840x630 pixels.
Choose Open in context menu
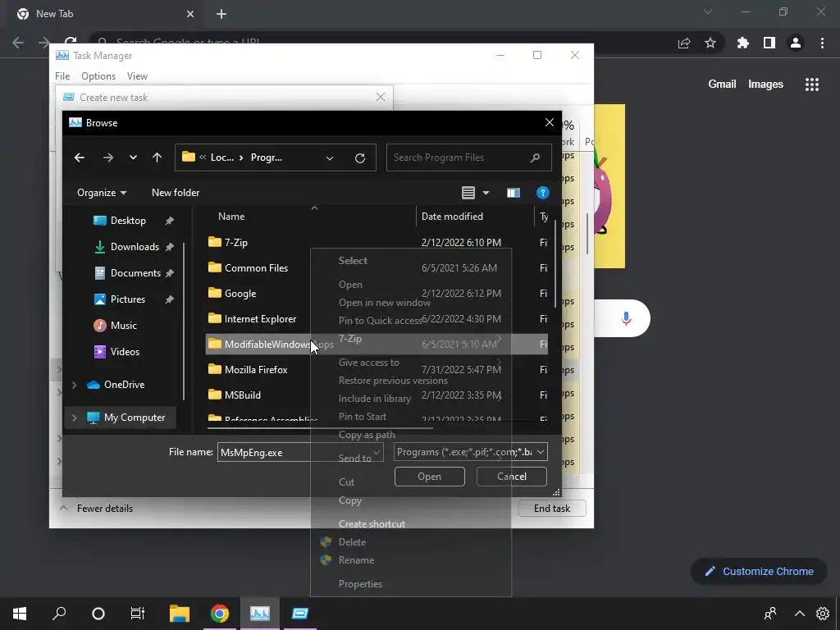point(350,285)
